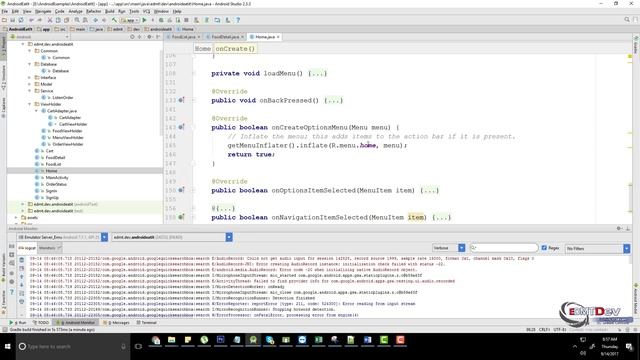Click the Android Monitor help question icon
640x360 pixels.
[x=11, y=292]
